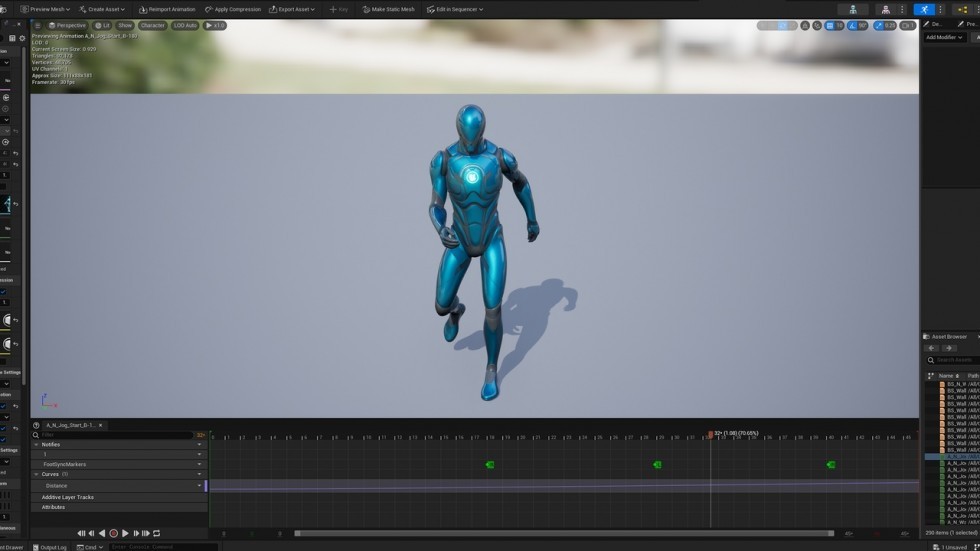
Task: Open the Create Asset menu
Action: coord(101,9)
